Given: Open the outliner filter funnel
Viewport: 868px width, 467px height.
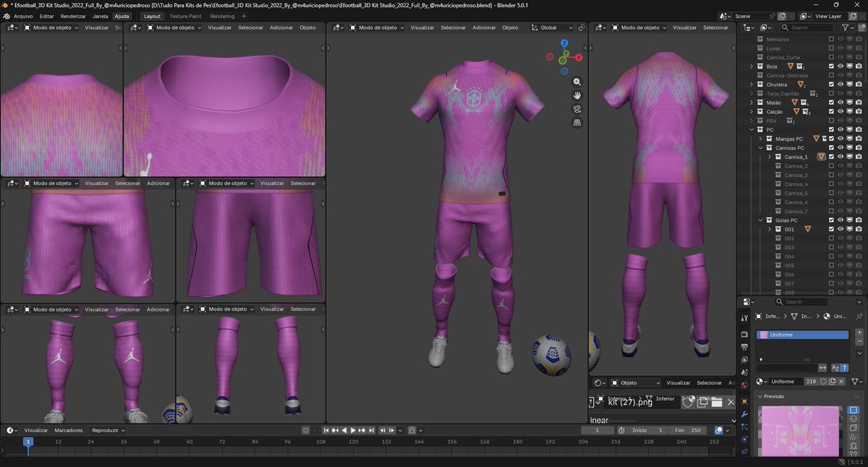Looking at the screenshot, I should point(843,28).
